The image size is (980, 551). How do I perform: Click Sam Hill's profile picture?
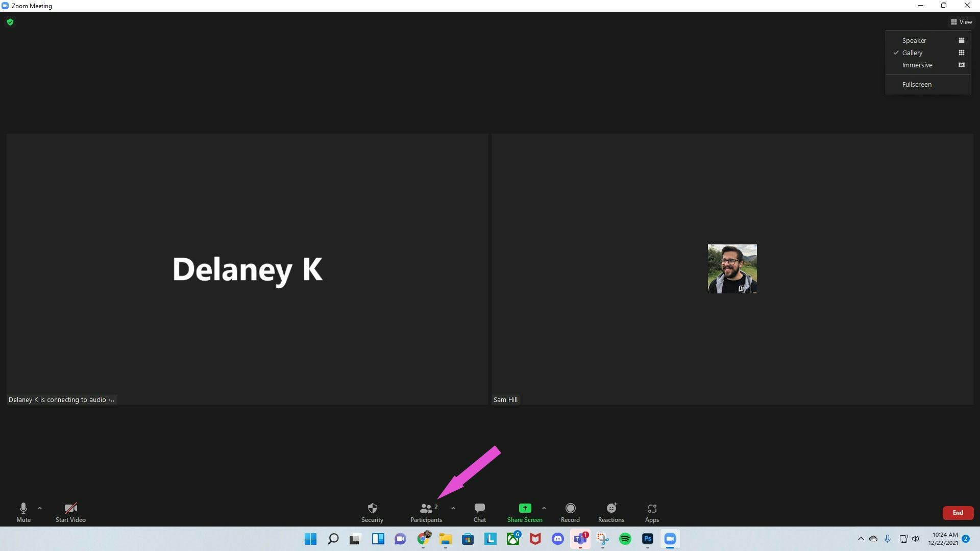click(x=732, y=268)
